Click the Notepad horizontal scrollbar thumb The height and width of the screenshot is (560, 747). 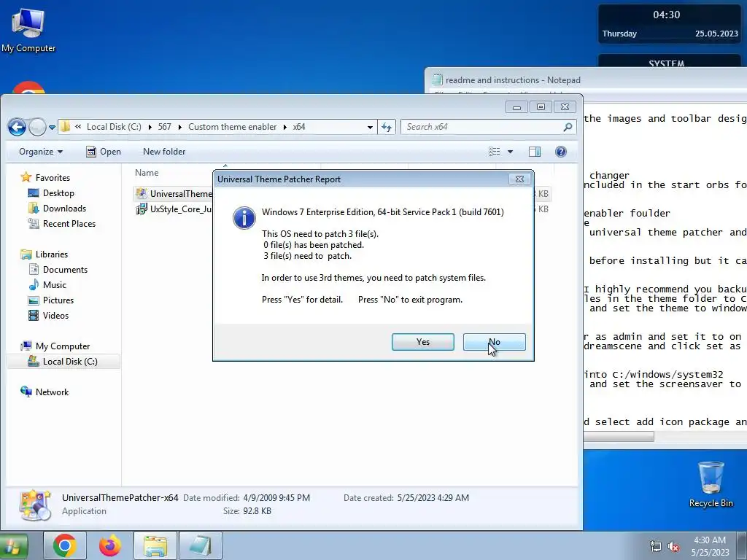pyautogui.click(x=619, y=436)
